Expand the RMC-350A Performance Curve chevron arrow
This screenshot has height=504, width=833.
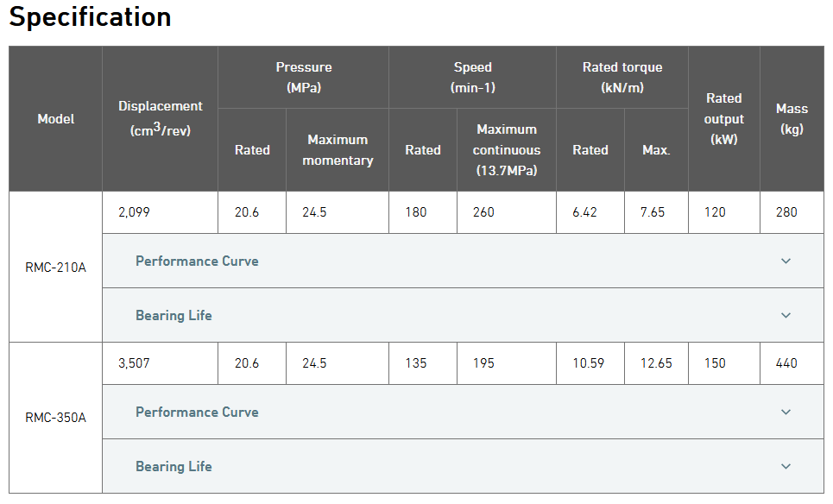[786, 413]
